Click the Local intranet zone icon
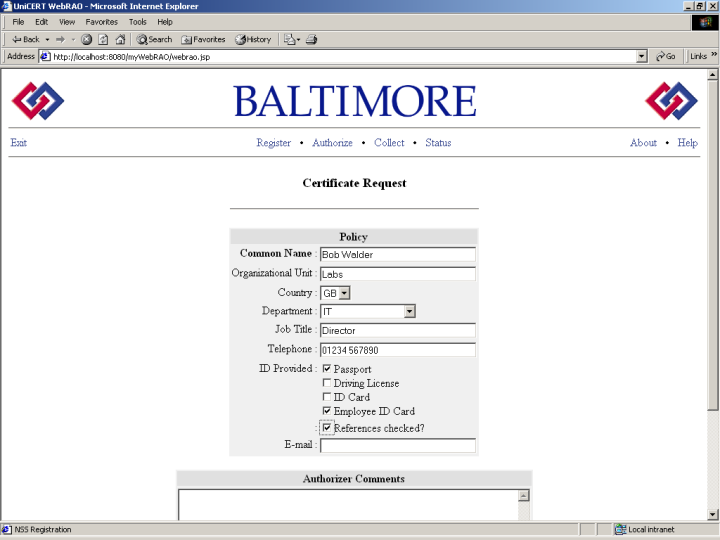The height and width of the screenshot is (540, 720). click(x=620, y=529)
